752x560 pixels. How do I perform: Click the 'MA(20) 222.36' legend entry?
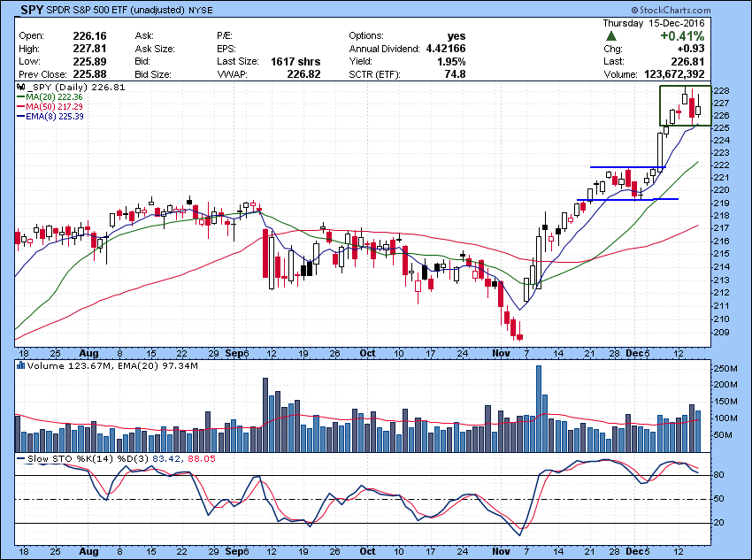tap(54, 96)
